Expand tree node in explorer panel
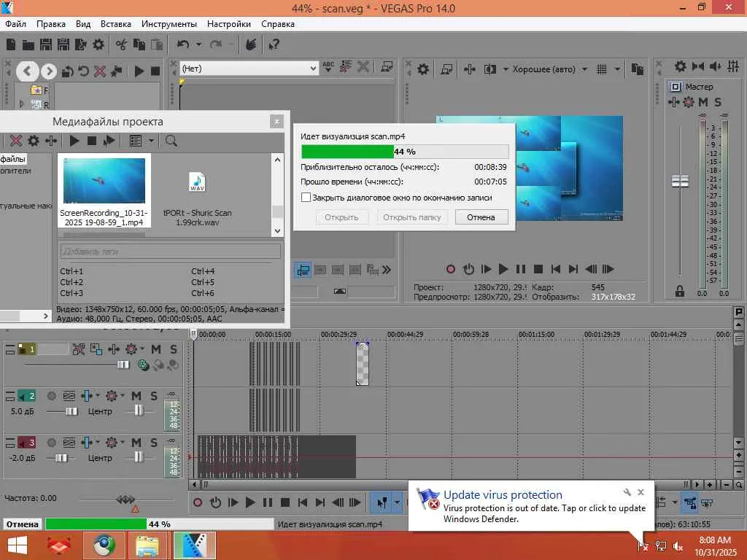The height and width of the screenshot is (560, 747). 21,104
